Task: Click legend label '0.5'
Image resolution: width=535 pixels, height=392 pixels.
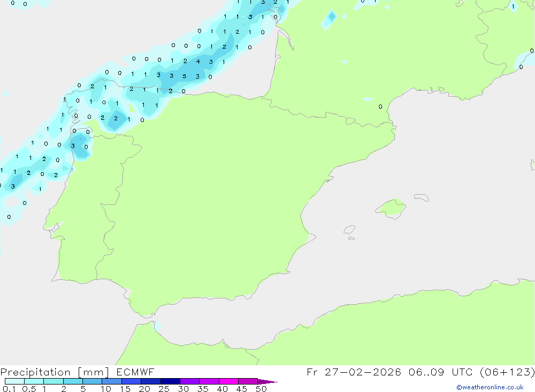Action: click(29, 389)
